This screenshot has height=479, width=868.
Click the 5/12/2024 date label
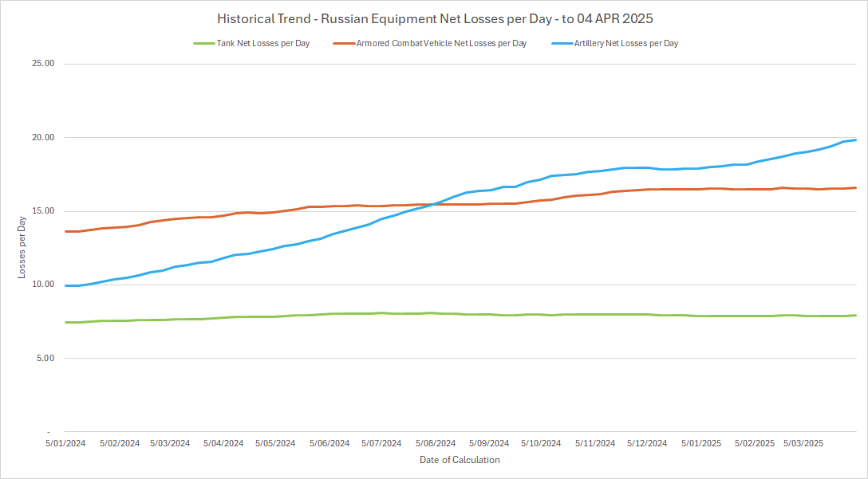coord(647,443)
